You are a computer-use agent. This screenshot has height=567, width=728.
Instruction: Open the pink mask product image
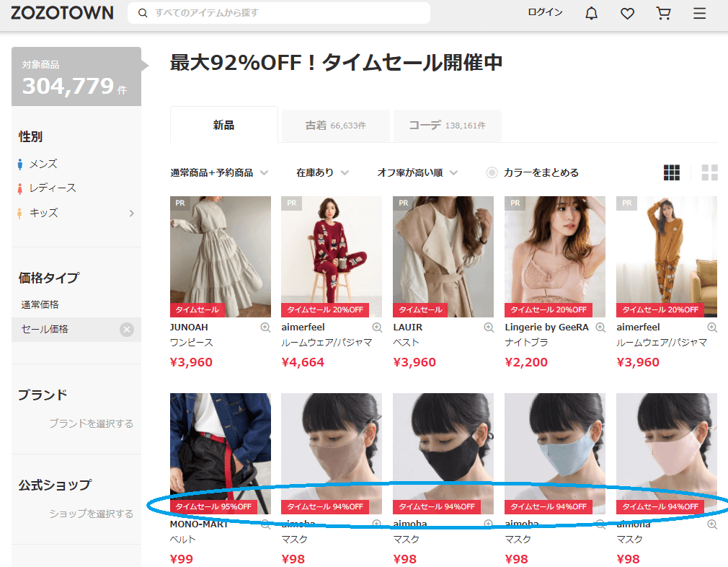667,454
